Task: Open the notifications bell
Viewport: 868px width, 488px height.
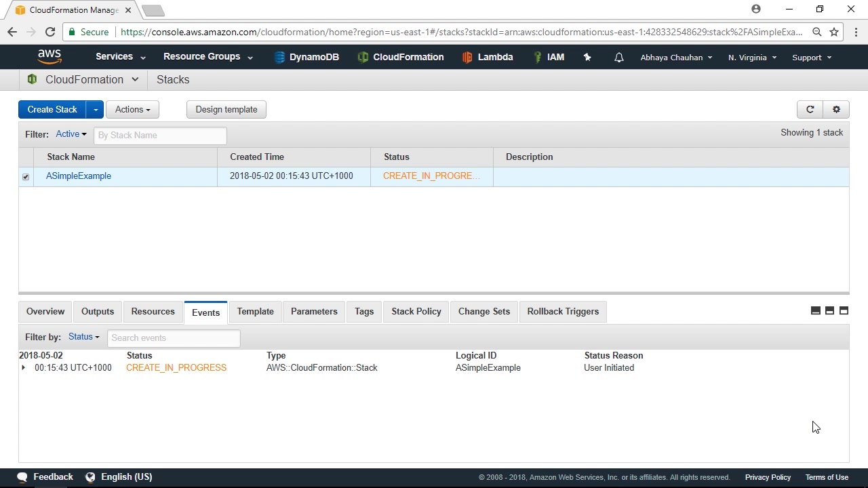Action: point(619,58)
